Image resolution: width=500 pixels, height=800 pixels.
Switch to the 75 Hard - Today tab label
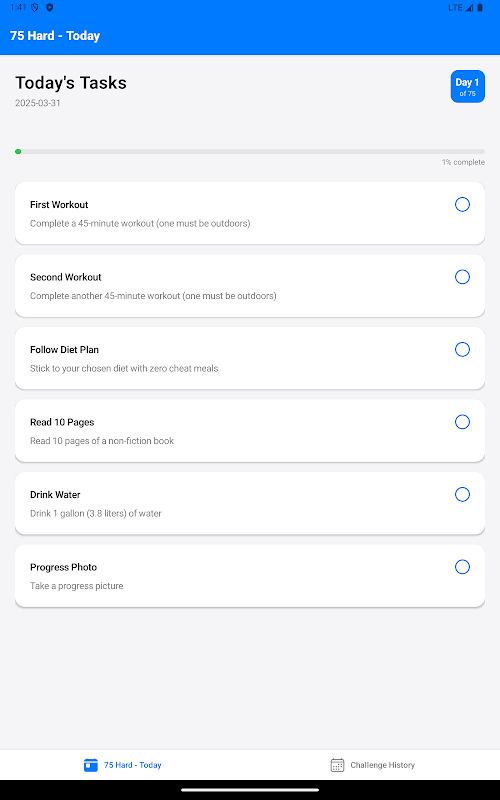point(133,765)
